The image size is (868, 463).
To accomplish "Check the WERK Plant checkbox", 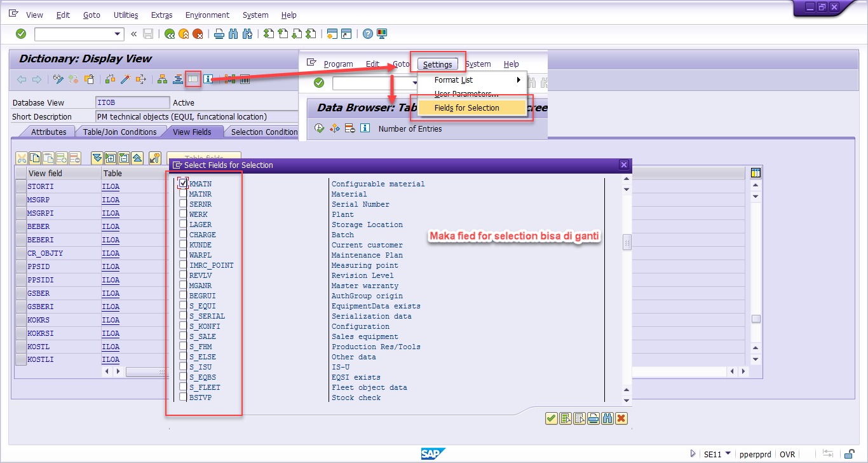I will [183, 214].
